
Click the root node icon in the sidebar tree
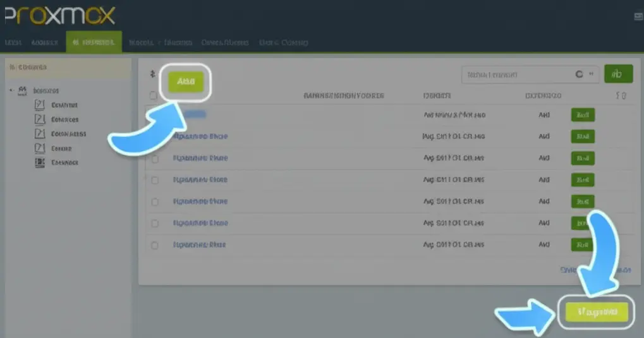click(23, 90)
